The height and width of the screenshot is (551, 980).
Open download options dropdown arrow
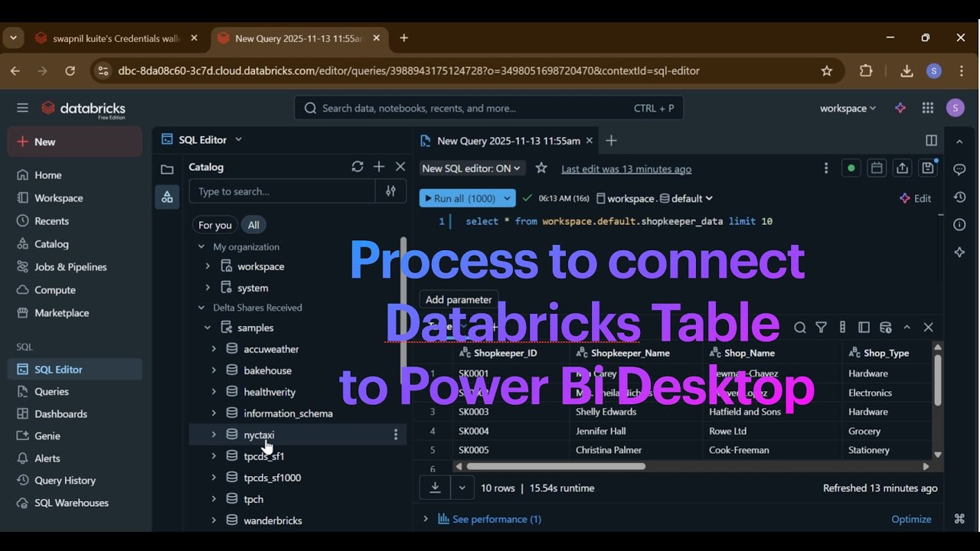tap(462, 487)
